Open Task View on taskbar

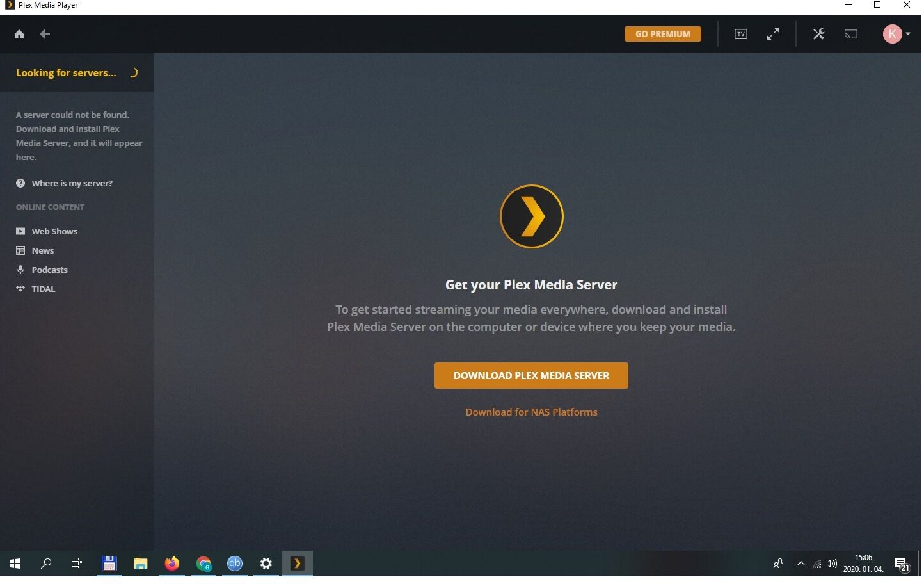click(77, 565)
